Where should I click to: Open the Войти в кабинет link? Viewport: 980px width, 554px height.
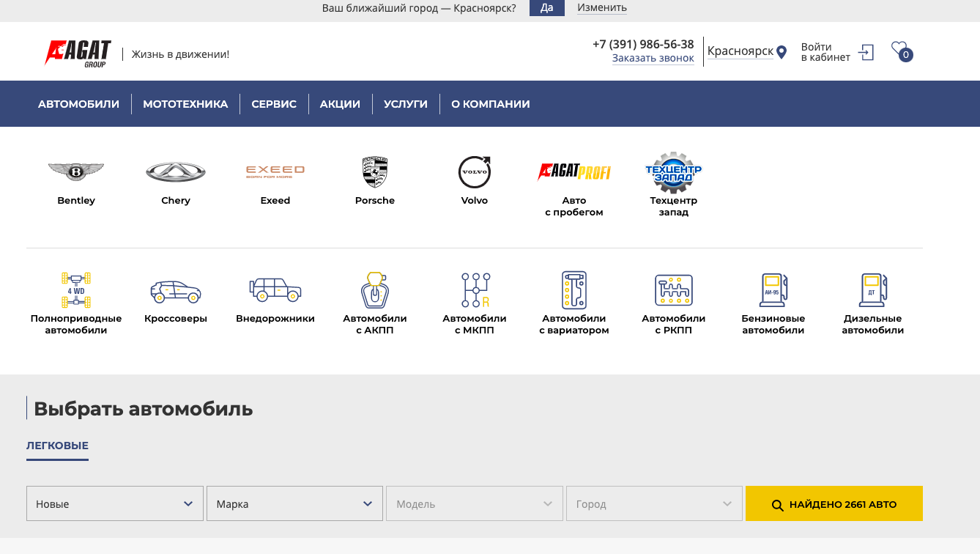tap(826, 52)
